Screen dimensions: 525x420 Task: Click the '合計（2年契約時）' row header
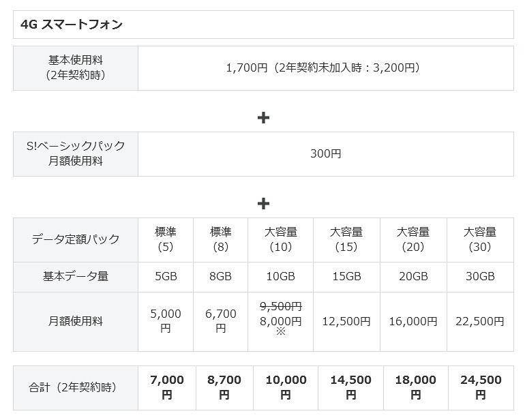click(76, 388)
